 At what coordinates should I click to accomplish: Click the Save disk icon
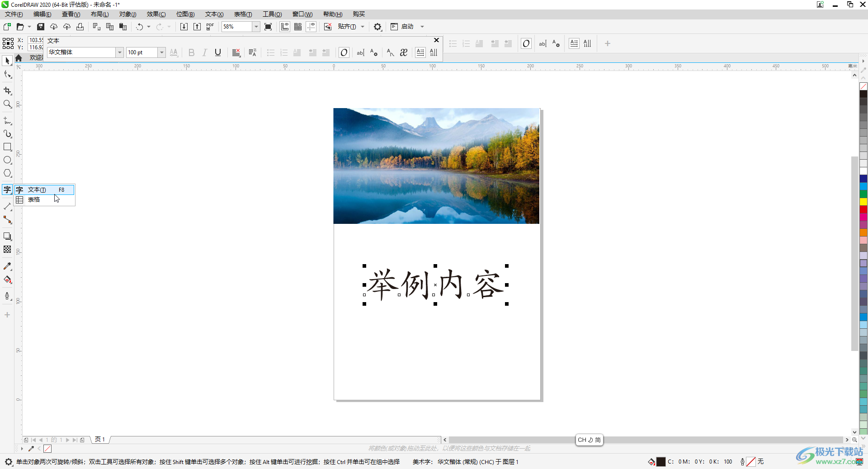tap(41, 27)
